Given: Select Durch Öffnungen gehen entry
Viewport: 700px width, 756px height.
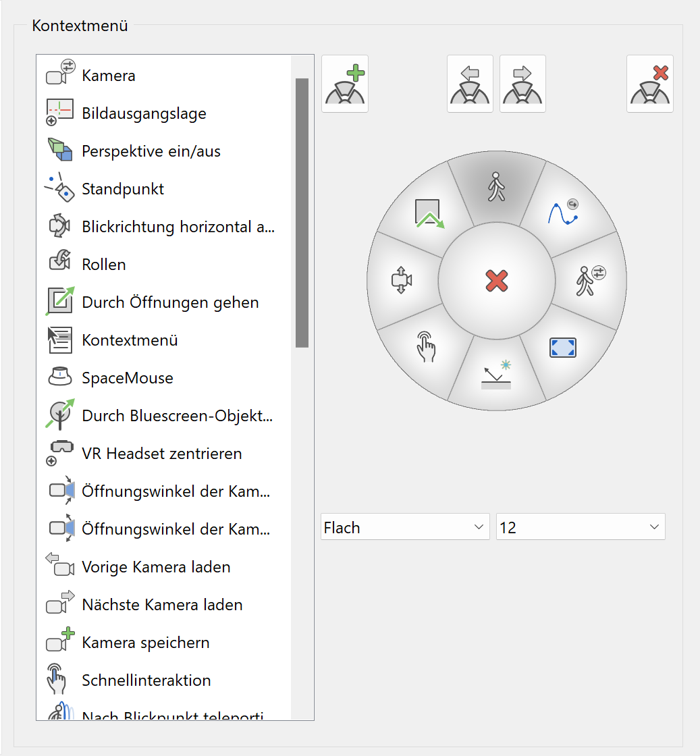Looking at the screenshot, I should (163, 302).
